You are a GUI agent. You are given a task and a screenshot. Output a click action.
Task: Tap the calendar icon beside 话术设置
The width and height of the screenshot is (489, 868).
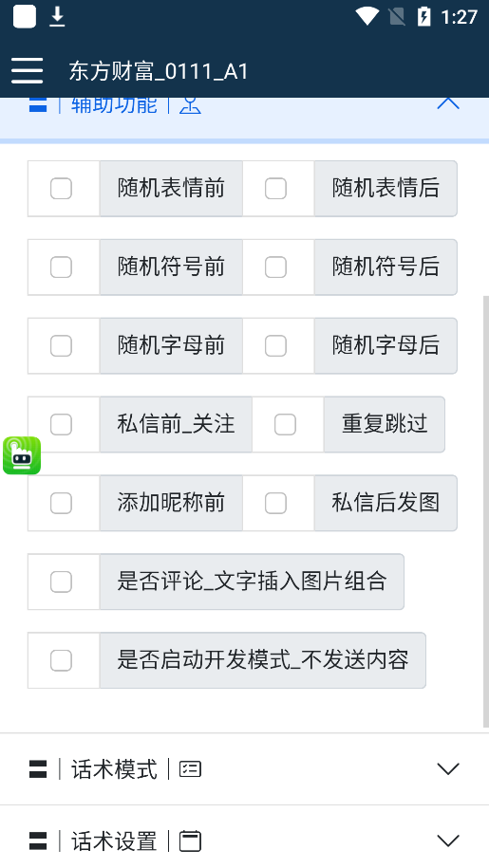click(x=190, y=841)
